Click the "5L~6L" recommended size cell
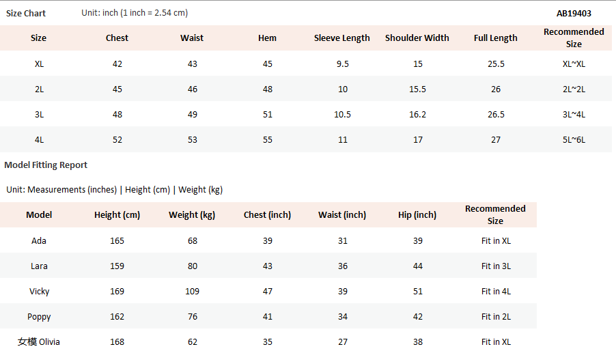The height and width of the screenshot is (364, 616). 574,140
